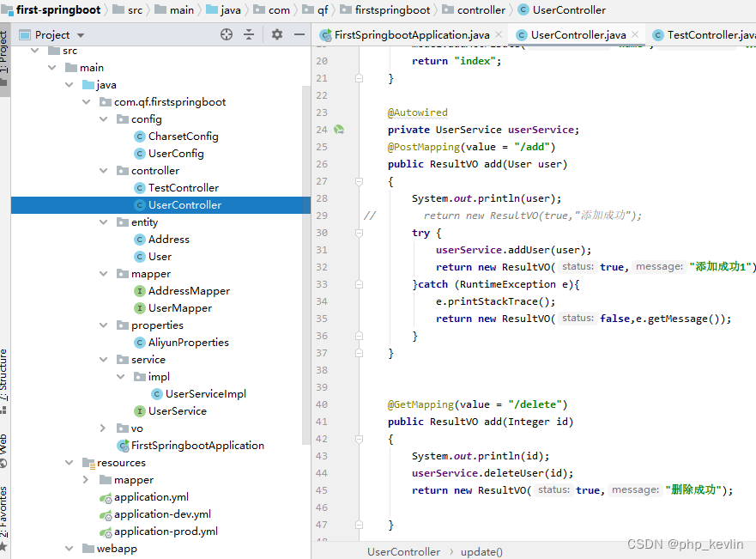
Task: Select UserController in the project tree
Action: click(160, 205)
